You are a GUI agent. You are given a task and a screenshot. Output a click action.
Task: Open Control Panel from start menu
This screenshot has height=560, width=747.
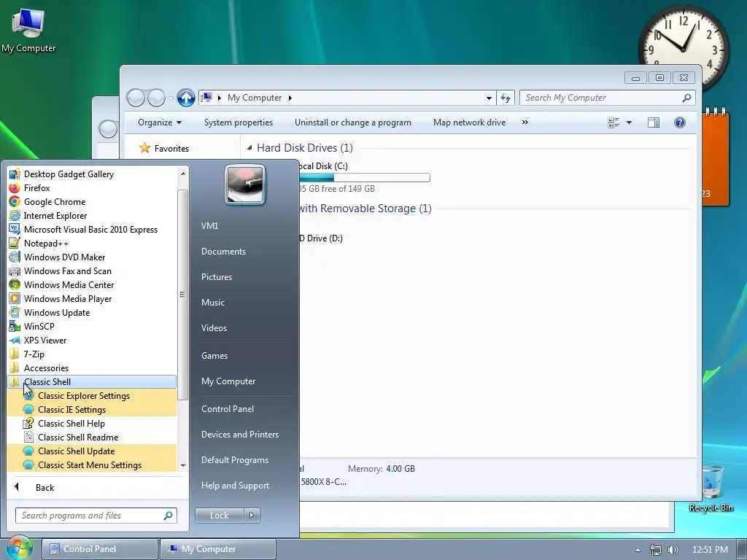pos(228,409)
